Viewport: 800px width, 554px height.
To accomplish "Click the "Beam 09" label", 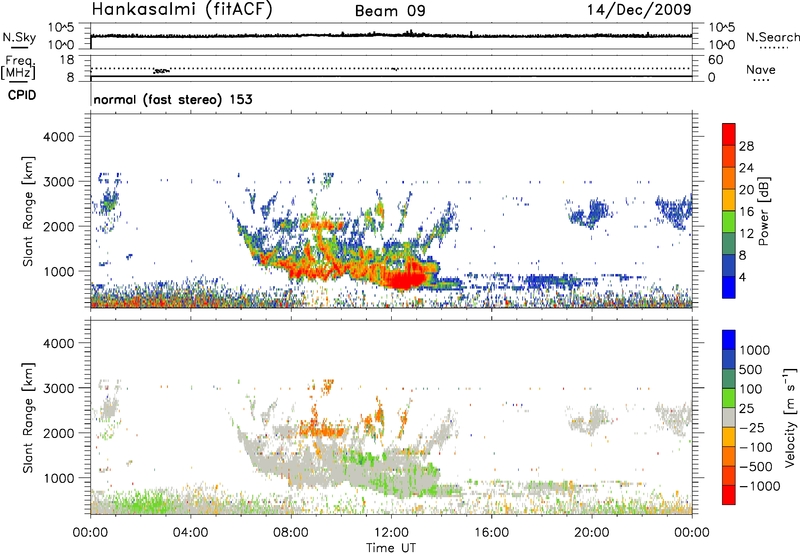I will (390, 11).
